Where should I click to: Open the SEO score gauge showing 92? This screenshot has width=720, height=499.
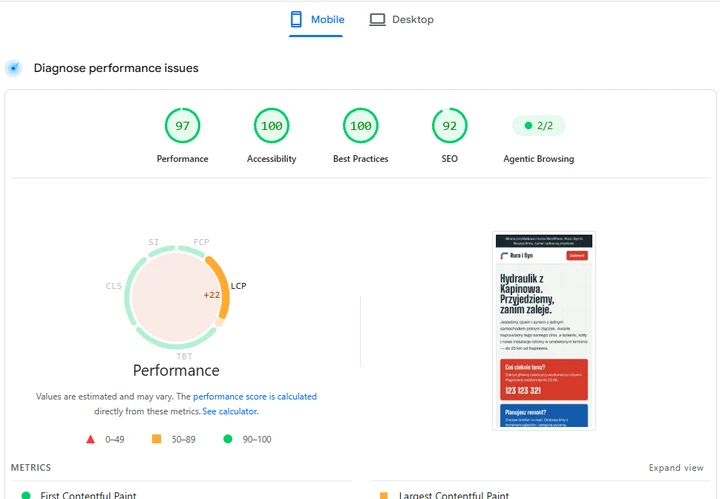pos(450,125)
